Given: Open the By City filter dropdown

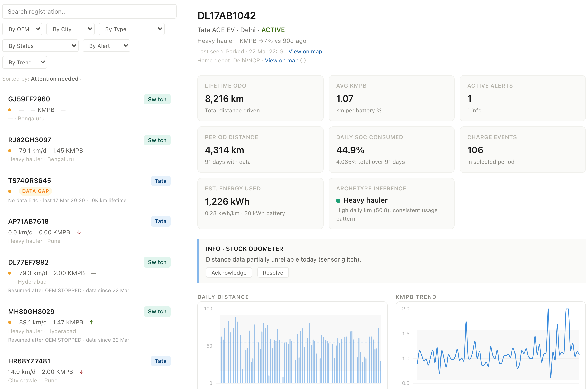Looking at the screenshot, I should pos(70,29).
